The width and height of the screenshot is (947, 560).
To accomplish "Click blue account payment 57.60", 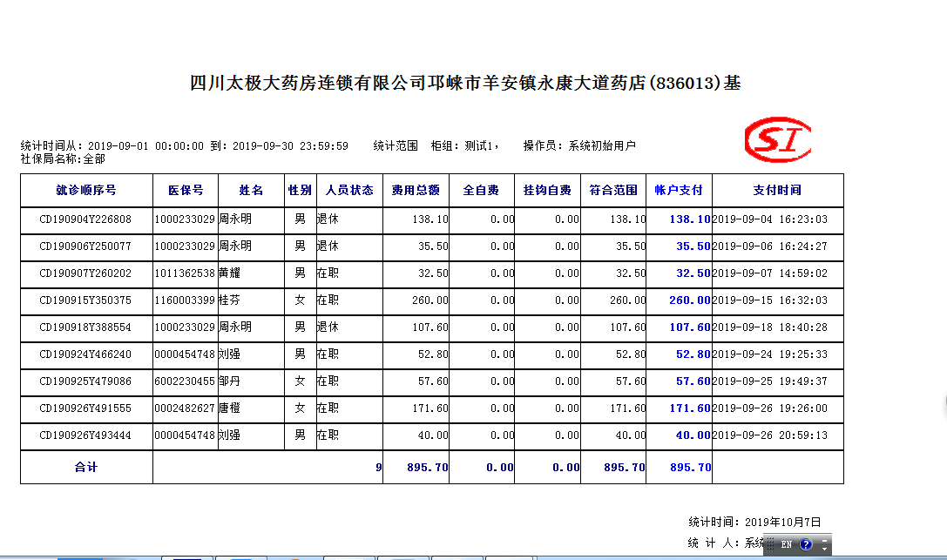I will [693, 381].
